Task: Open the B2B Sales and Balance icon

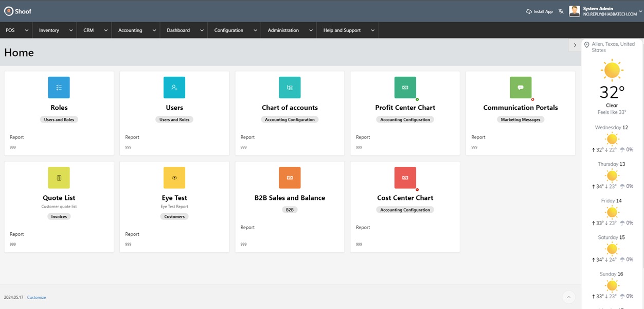Action: (x=290, y=178)
